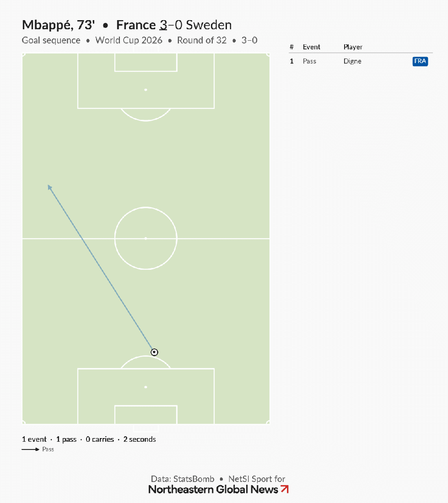Click the pass arrowhead endpoint

pyautogui.click(x=49, y=187)
